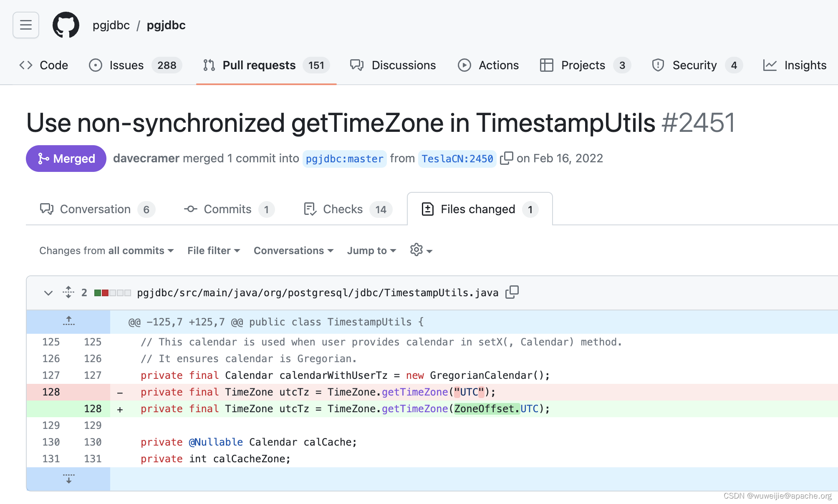Click the Code brackets icon
This screenshot has height=504, width=838.
(26, 65)
